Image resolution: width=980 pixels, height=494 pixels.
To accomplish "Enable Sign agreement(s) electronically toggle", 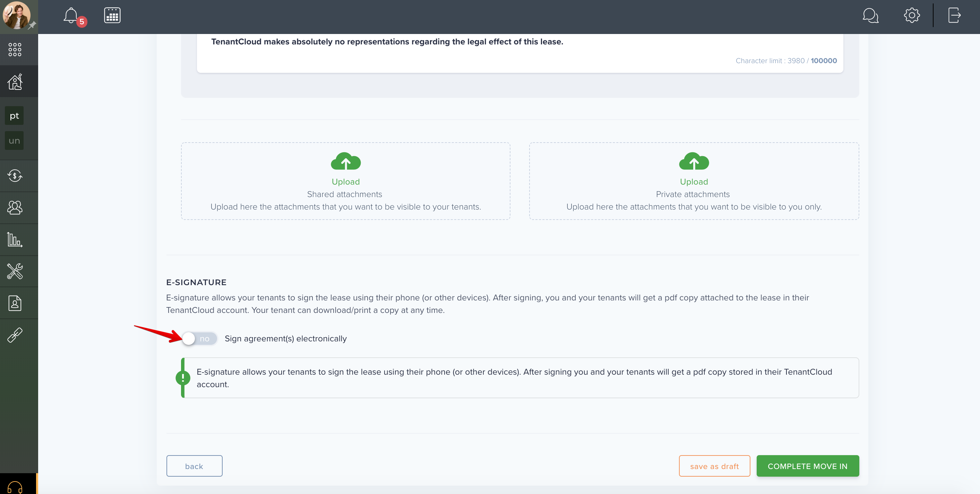I will (x=199, y=339).
